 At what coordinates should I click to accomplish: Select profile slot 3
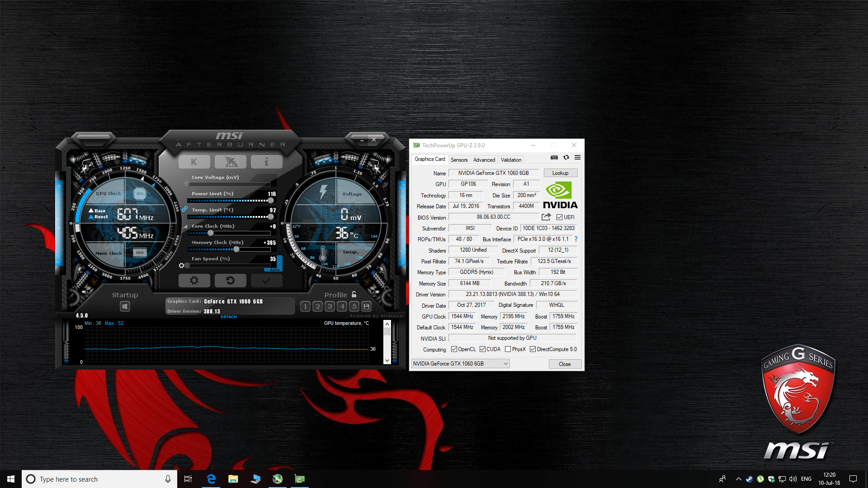(x=330, y=306)
